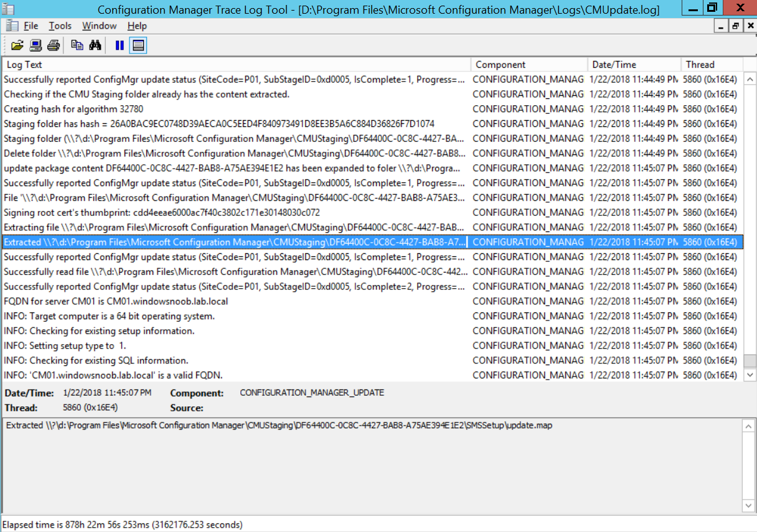Click the Date/Time column header
Image resolution: width=757 pixels, height=532 pixels.
[x=634, y=65]
